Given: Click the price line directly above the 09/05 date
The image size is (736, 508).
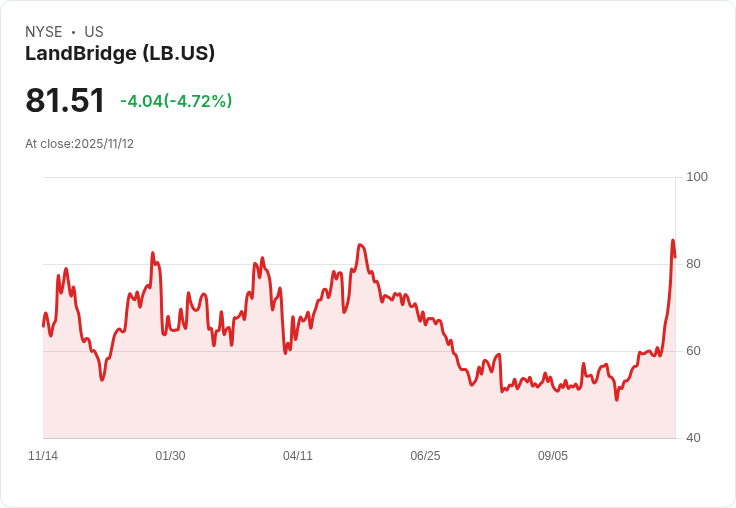Looking at the screenshot, I should click(x=553, y=384).
